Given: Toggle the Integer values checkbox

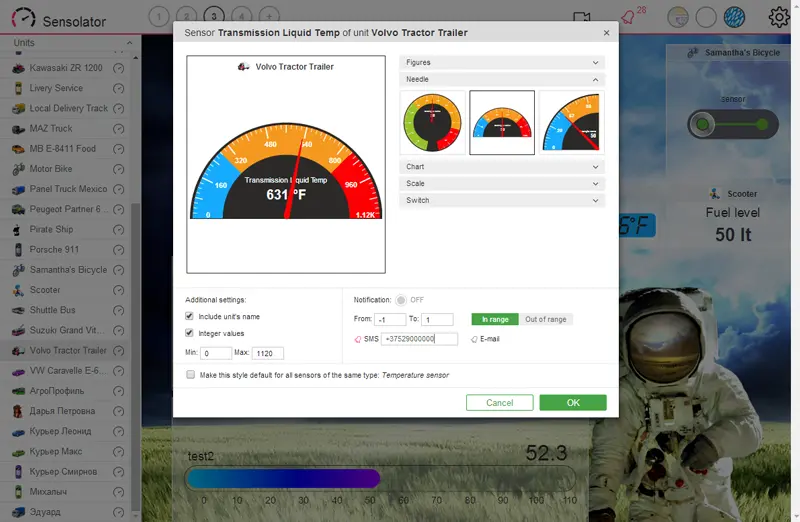Looking at the screenshot, I should (189, 333).
